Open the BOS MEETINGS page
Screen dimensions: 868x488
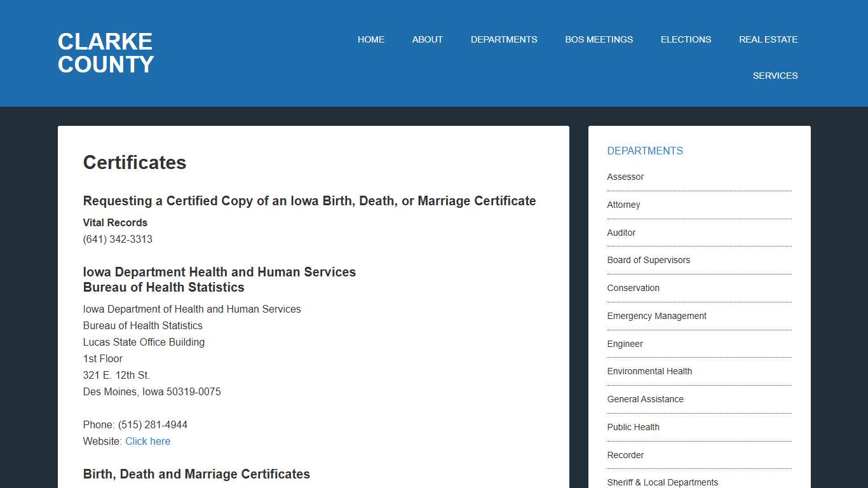(599, 39)
